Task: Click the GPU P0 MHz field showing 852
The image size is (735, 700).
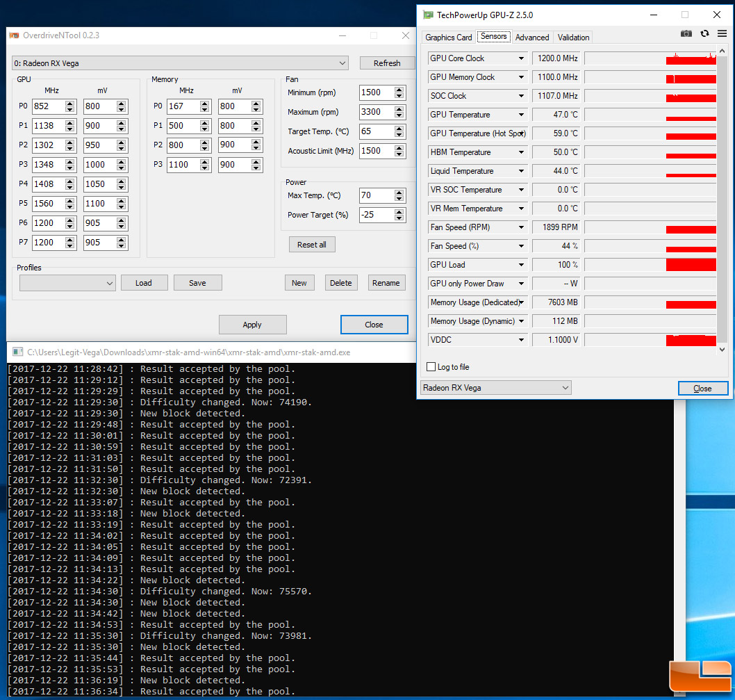Action: pos(48,106)
